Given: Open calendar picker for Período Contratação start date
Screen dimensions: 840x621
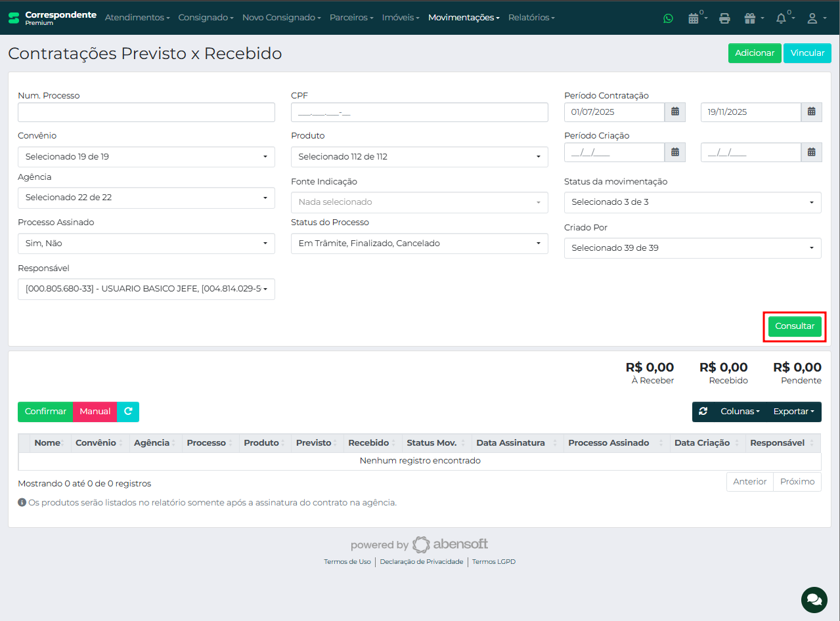Looking at the screenshot, I should click(674, 112).
